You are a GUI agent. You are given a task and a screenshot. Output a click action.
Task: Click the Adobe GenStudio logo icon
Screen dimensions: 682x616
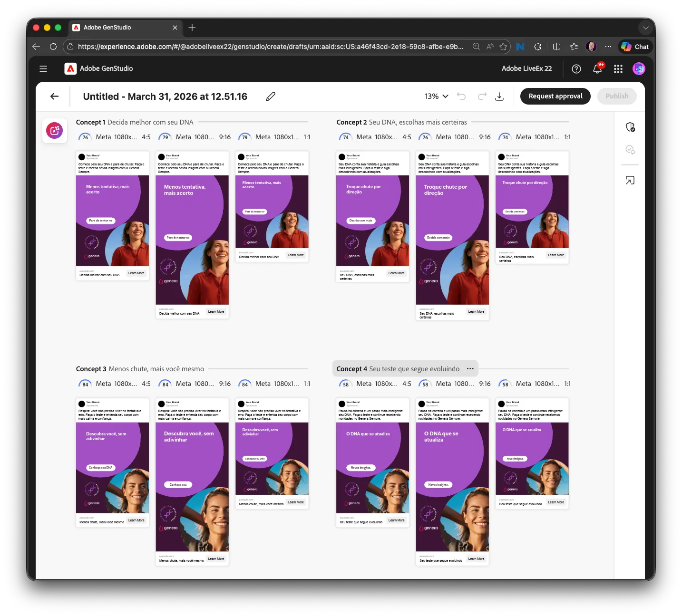[70, 69]
